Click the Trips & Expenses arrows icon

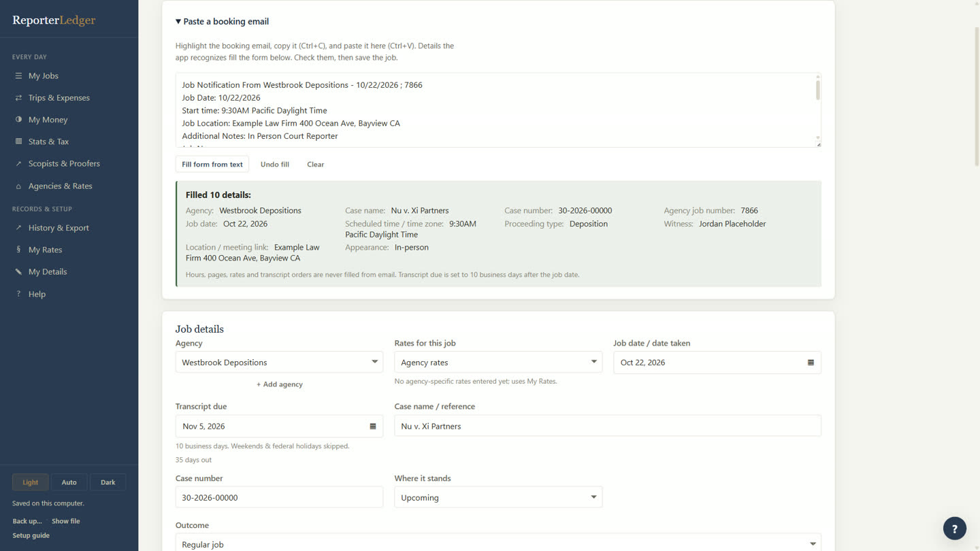click(18, 97)
